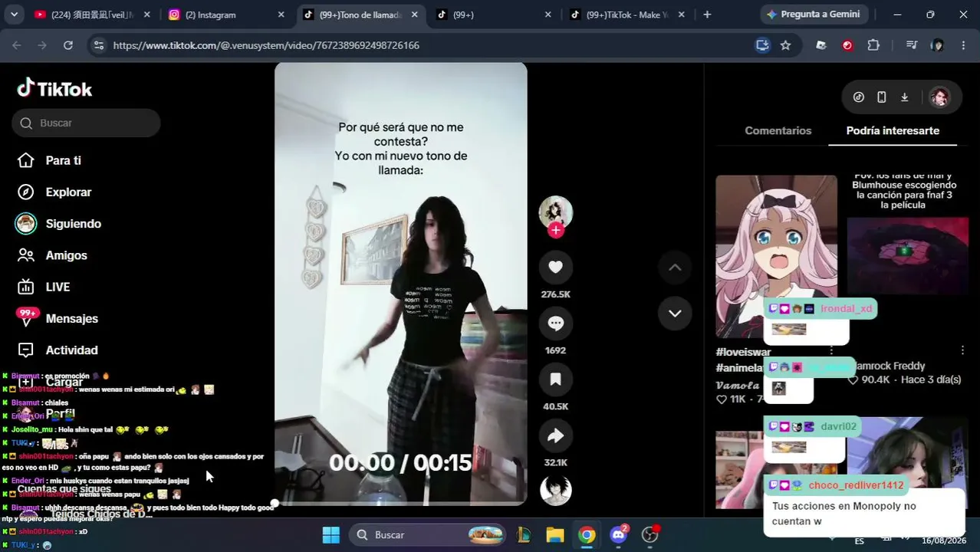Click the Glamrock Freddy username
This screenshot has height=552, width=980.
(x=890, y=366)
